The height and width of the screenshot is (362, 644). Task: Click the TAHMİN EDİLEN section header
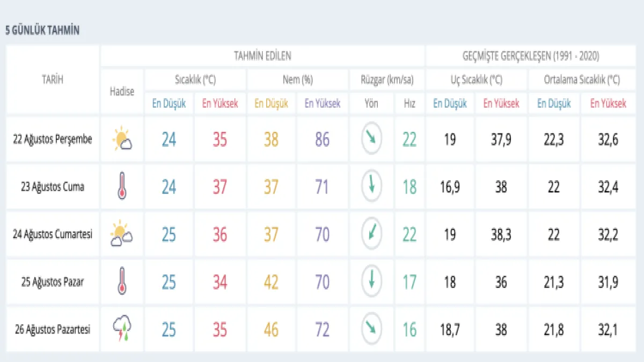click(x=262, y=56)
